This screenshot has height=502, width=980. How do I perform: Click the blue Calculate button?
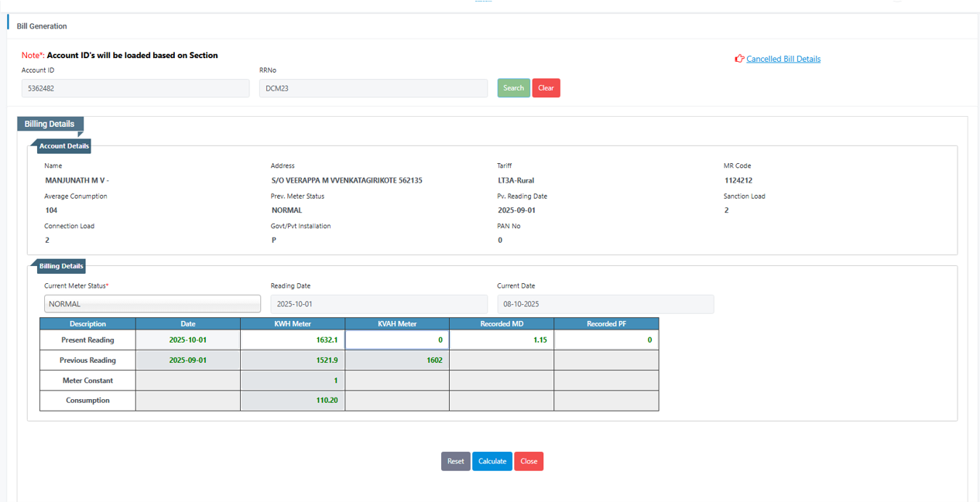pyautogui.click(x=492, y=462)
